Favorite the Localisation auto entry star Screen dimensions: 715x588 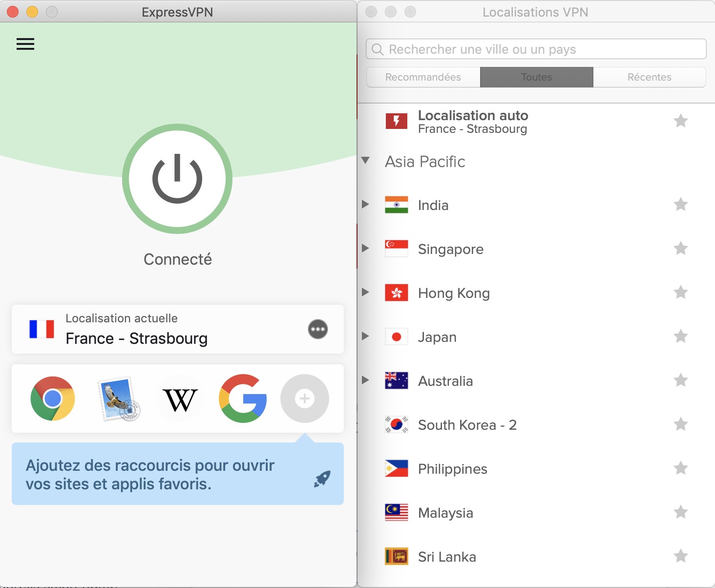[681, 121]
